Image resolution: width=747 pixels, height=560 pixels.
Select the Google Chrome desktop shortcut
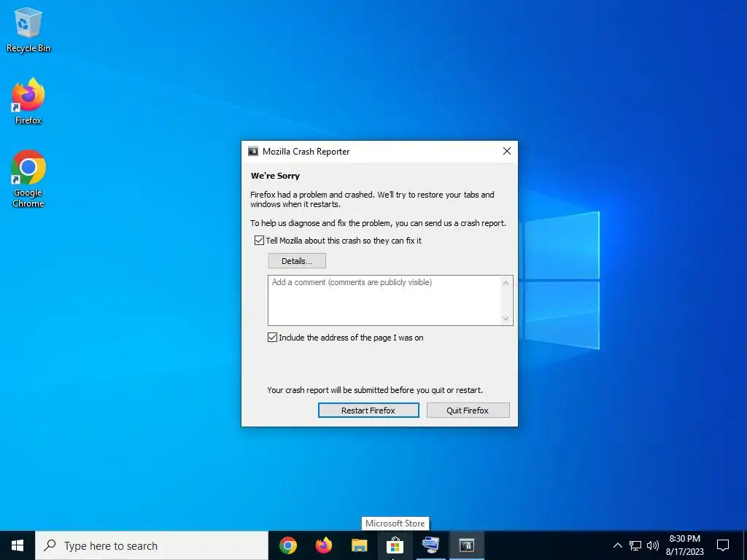coord(28,179)
